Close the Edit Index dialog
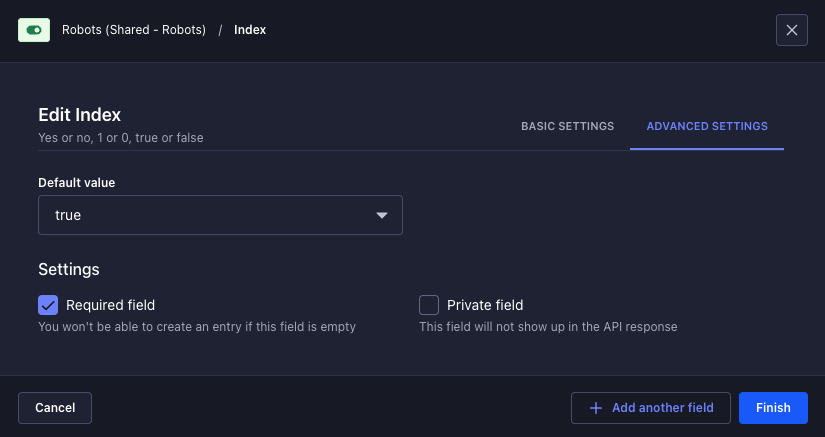The image size is (825, 437). 791,30
